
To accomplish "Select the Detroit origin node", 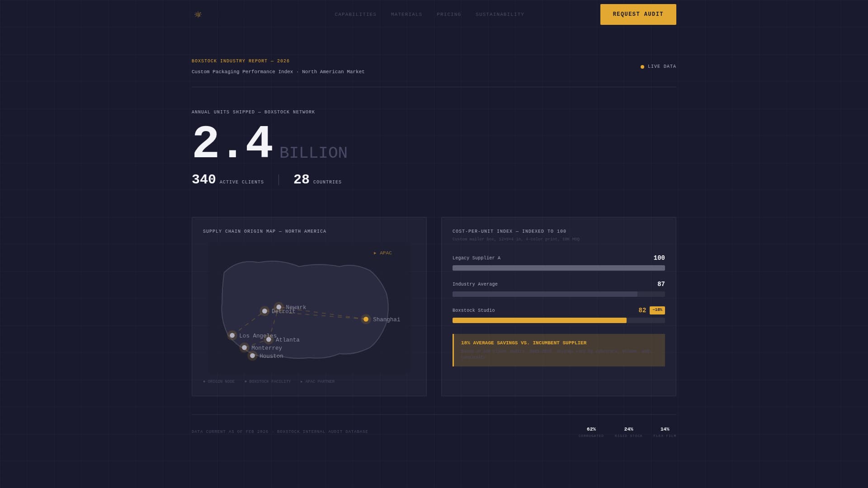I will click(x=264, y=310).
